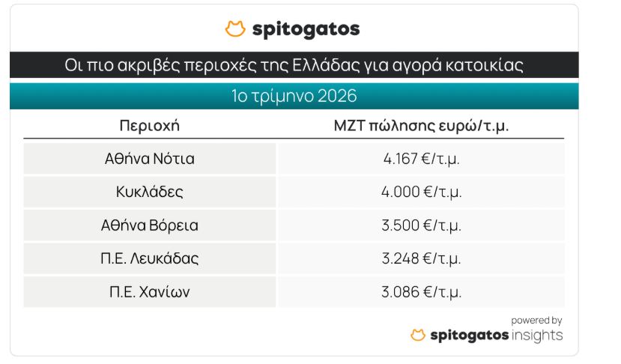This screenshot has height=364, width=621.
Task: Click the "Περιοχή" column header
Action: (150, 125)
